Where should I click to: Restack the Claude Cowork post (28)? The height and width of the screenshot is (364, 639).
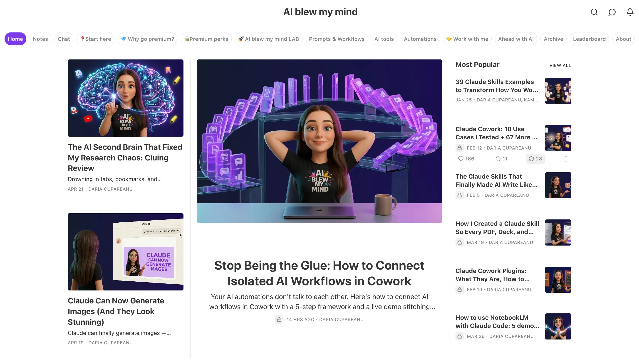[x=535, y=159]
